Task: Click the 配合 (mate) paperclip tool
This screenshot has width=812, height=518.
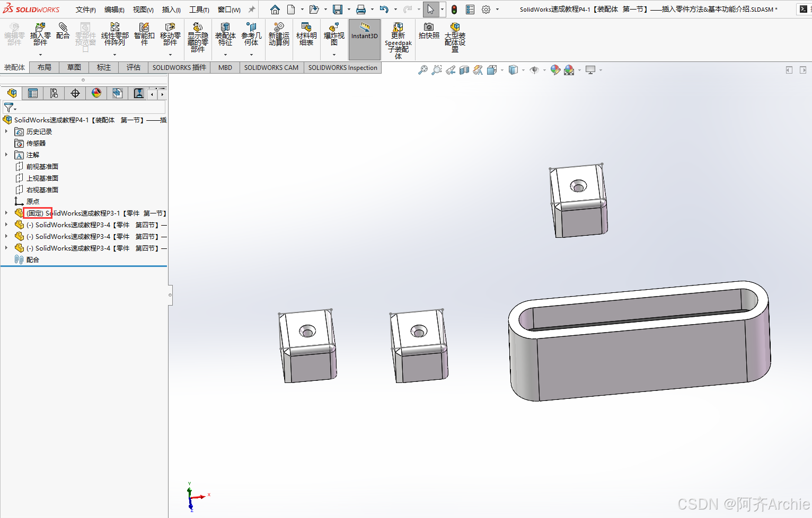Action: click(x=63, y=31)
